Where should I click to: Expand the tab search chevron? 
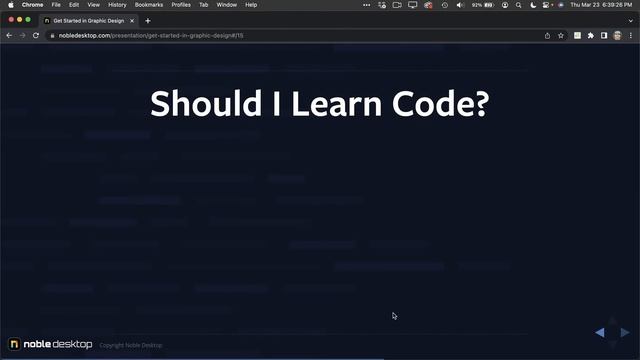(x=631, y=20)
